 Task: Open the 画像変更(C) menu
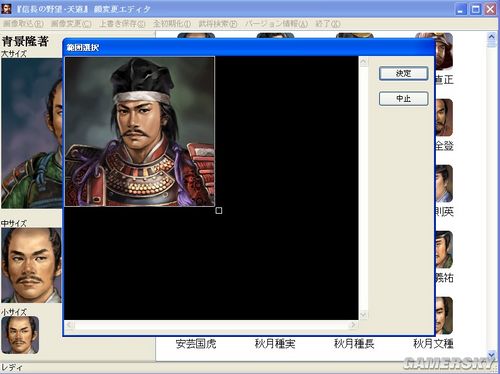pos(71,24)
